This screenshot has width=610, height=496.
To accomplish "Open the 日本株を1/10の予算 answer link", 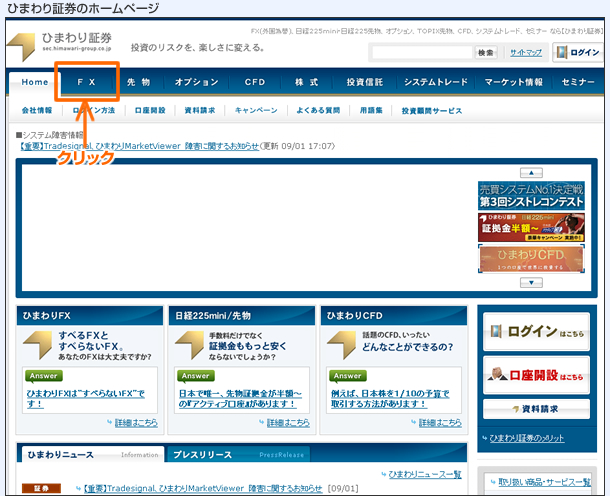I will pyautogui.click(x=390, y=399).
